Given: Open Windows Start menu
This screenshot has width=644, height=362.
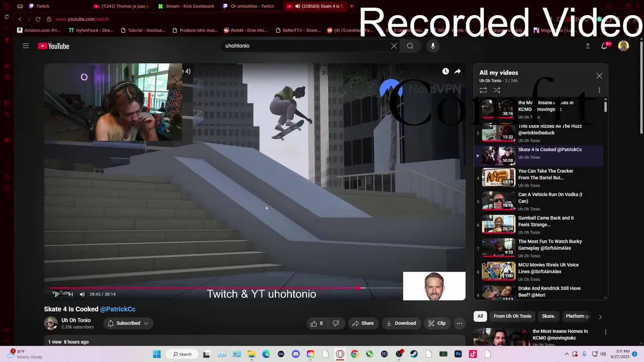Looking at the screenshot, I should [x=156, y=354].
